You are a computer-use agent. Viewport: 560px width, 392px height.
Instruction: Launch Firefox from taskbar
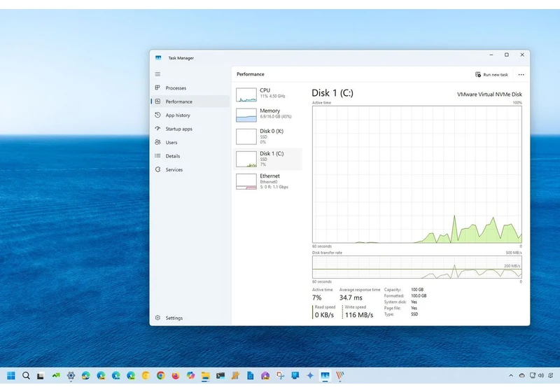click(x=176, y=376)
